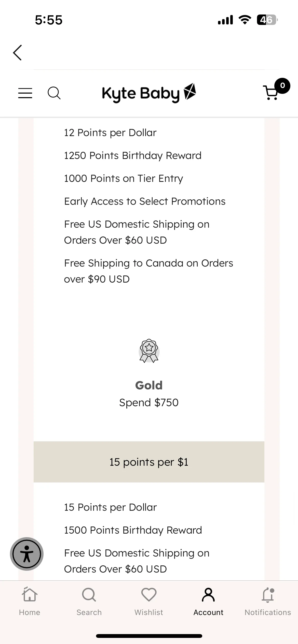Tap the Kyte Baby logo
The width and height of the screenshot is (298, 644).
click(149, 93)
